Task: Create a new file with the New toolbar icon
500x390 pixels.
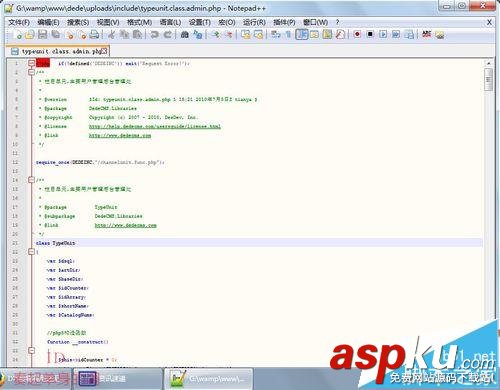Action: point(17,34)
